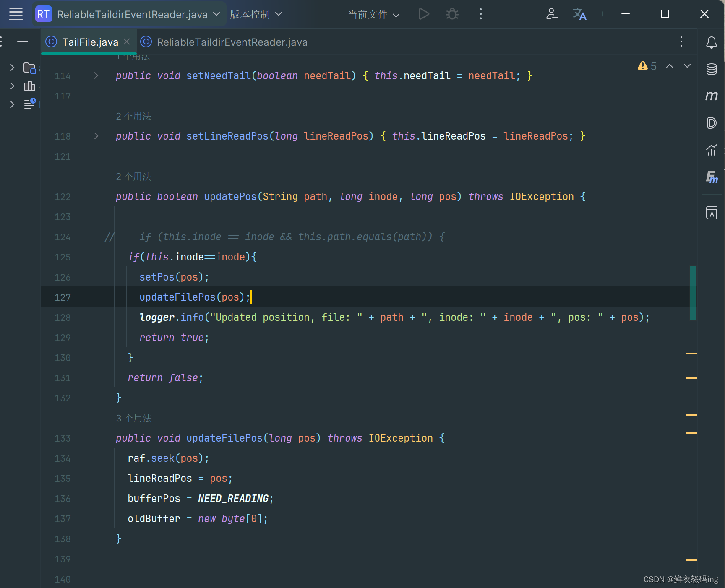Image resolution: width=725 pixels, height=588 pixels.
Task: Click the add collaborator person icon
Action: coord(551,14)
